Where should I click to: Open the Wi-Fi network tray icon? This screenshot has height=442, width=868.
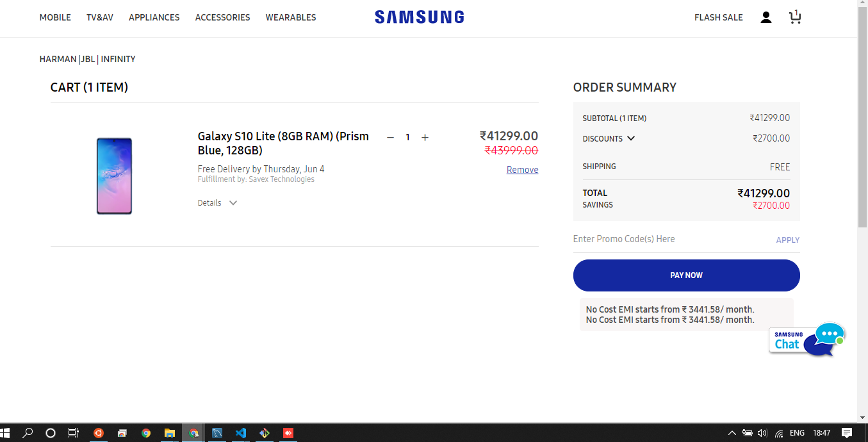click(779, 433)
